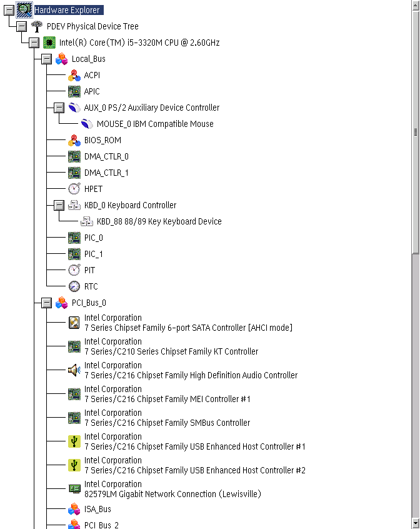Collapse the Hardware Explorer root node
Viewport: 420px width, 529px height.
coord(9,10)
